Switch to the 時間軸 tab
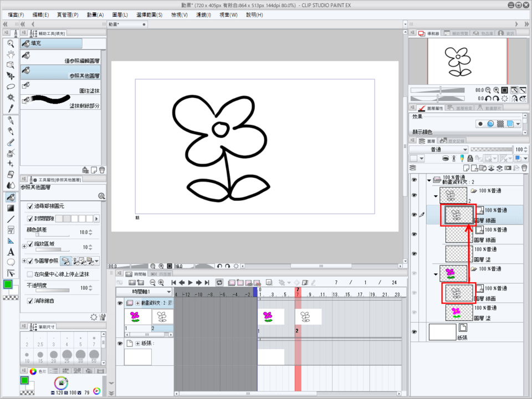Viewport: 532px width, 399px height. (137, 273)
